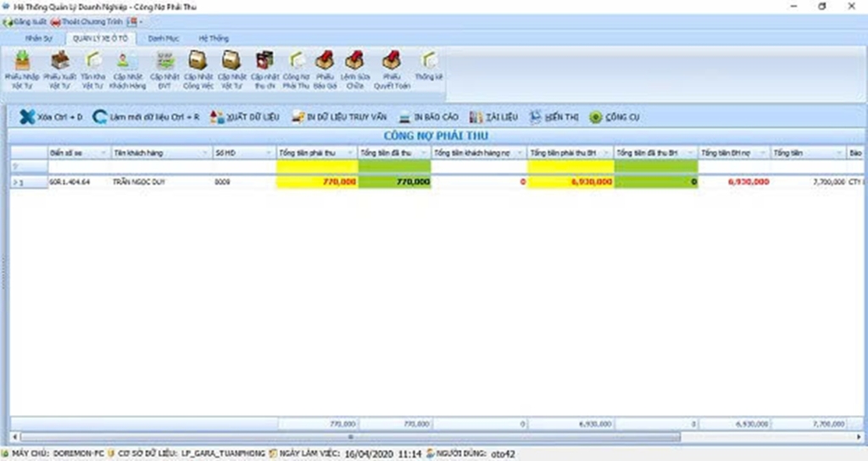Click the In báo cáo printer icon
This screenshot has height=461, width=868.
click(405, 117)
